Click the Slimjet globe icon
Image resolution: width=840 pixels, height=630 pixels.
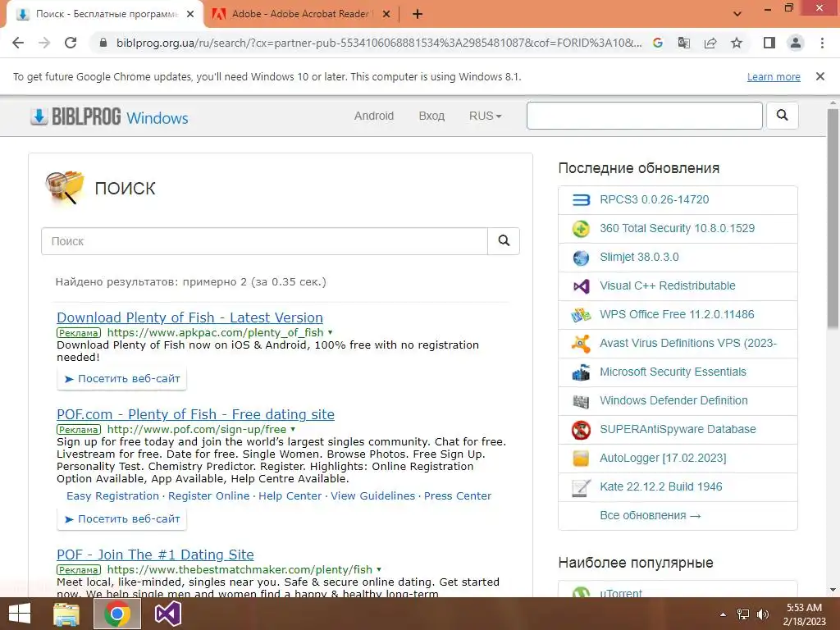[x=581, y=258]
